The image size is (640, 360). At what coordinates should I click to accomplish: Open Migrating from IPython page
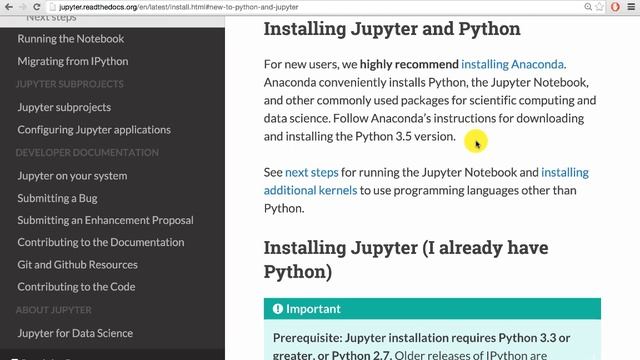pyautogui.click(x=73, y=61)
